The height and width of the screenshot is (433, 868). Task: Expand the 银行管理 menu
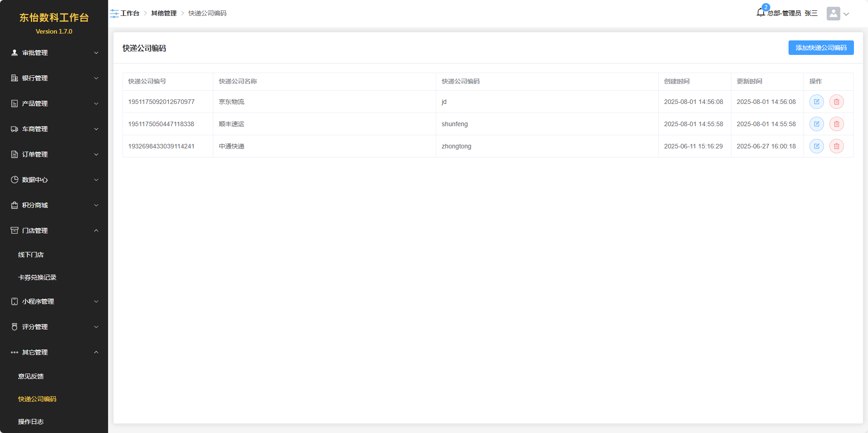54,78
